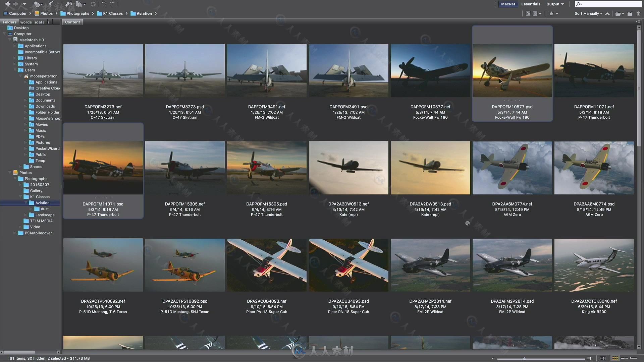Open the Folders panel tab

9,22
